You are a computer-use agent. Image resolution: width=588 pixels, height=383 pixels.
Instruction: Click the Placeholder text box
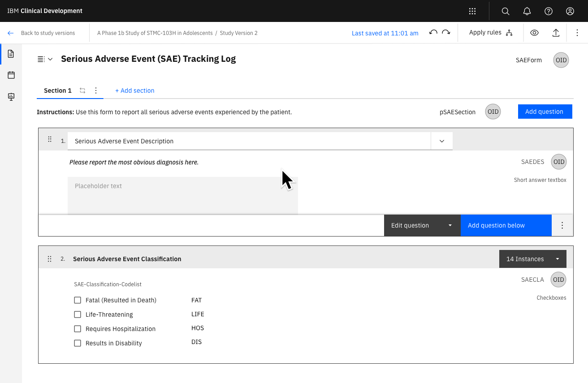click(x=183, y=195)
